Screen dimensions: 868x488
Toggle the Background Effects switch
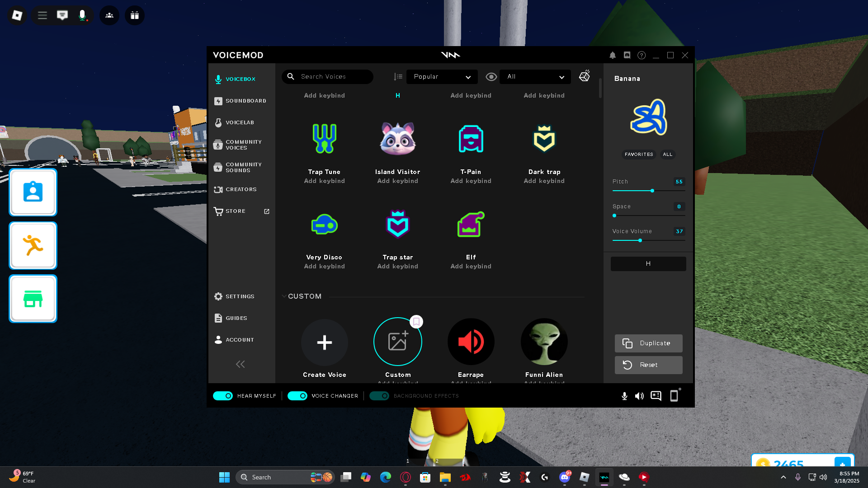tap(379, 396)
